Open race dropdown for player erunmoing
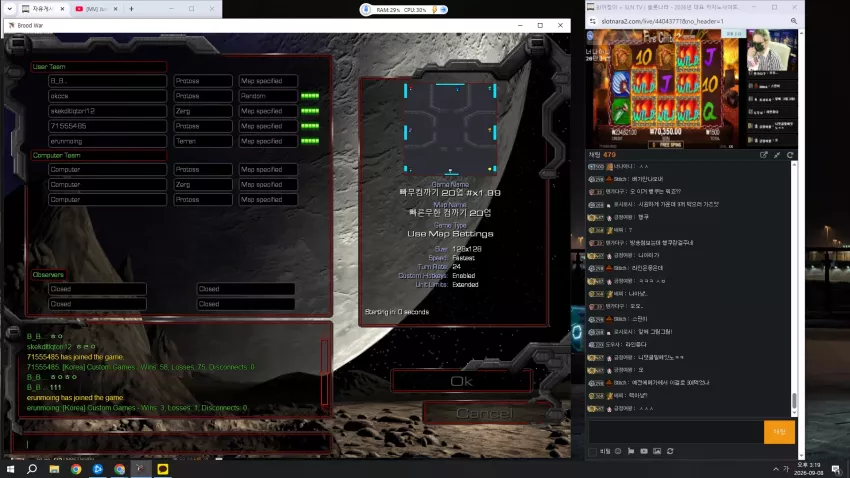The height and width of the screenshot is (478, 850). (x=203, y=141)
